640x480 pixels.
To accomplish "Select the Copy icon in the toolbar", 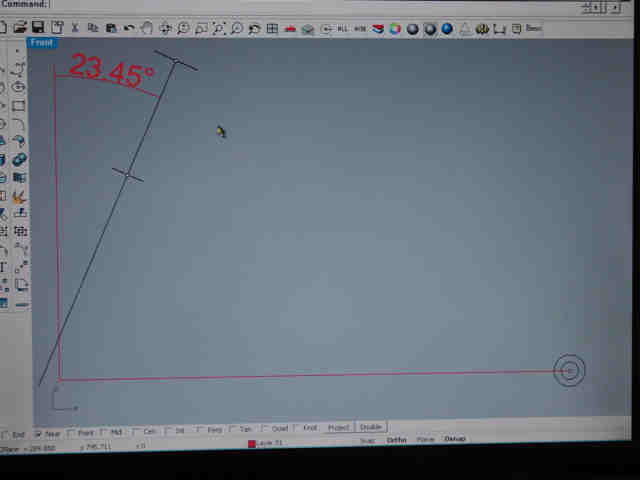I will [x=93, y=28].
